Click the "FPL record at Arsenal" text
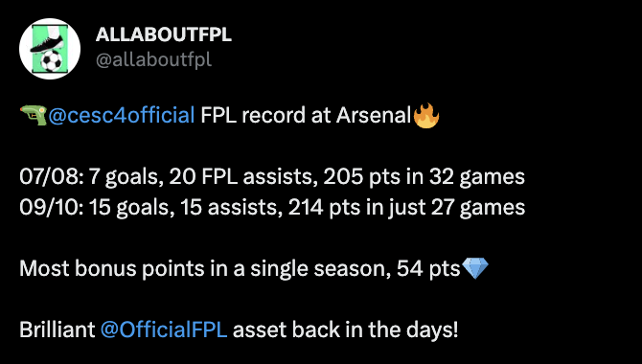Viewport: 642px width, 364px height. (306, 116)
